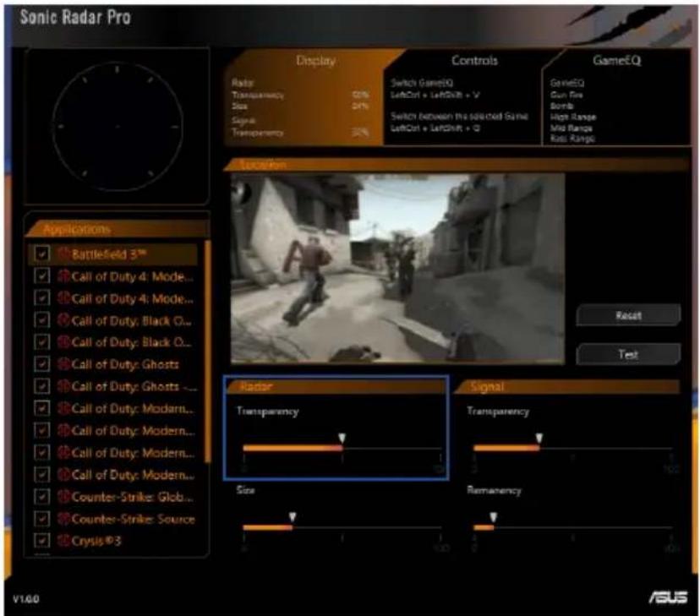The image size is (700, 616).
Task: Select the Battlefield 3 row label
Action: pos(109,254)
